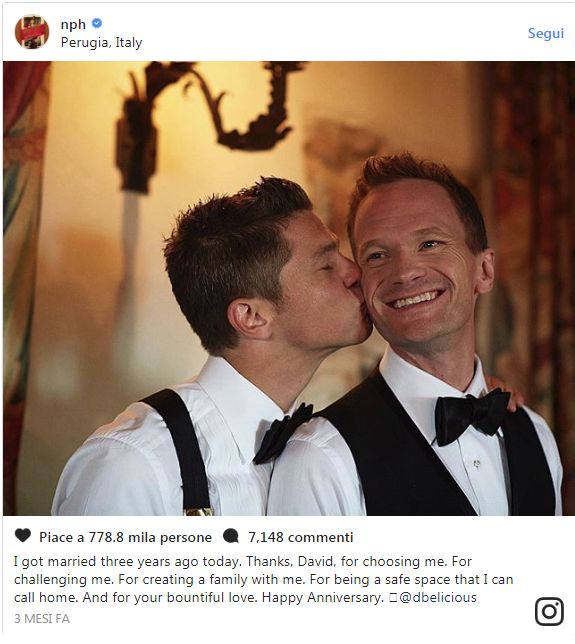
Task: Visit the @dbelicious mention in the caption
Action: pyautogui.click(x=438, y=597)
